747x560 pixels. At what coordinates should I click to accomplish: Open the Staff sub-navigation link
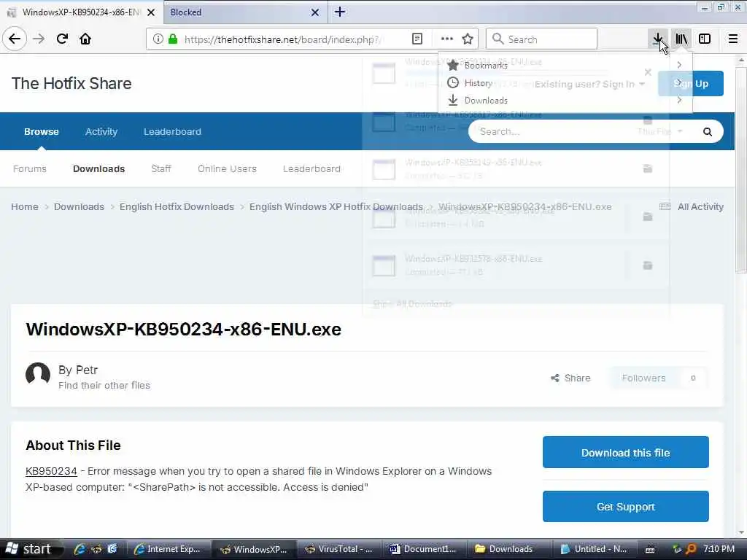pyautogui.click(x=161, y=168)
